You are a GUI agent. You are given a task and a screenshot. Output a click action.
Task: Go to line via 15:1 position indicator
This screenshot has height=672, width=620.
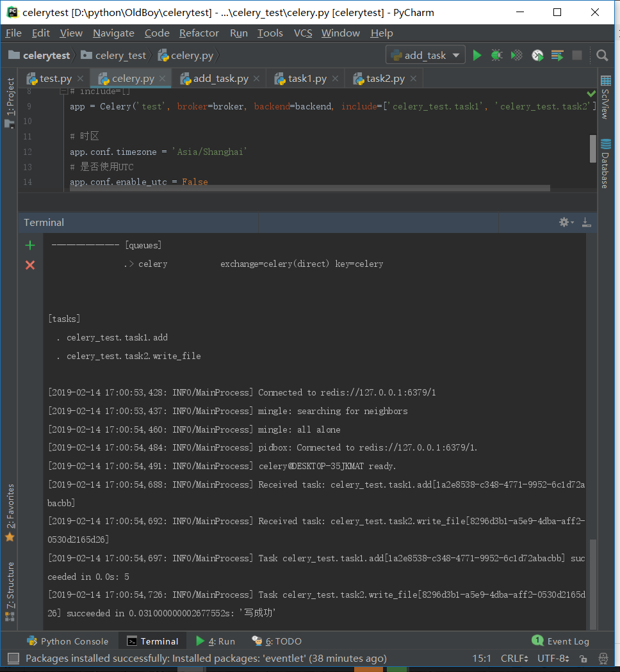pos(482,659)
